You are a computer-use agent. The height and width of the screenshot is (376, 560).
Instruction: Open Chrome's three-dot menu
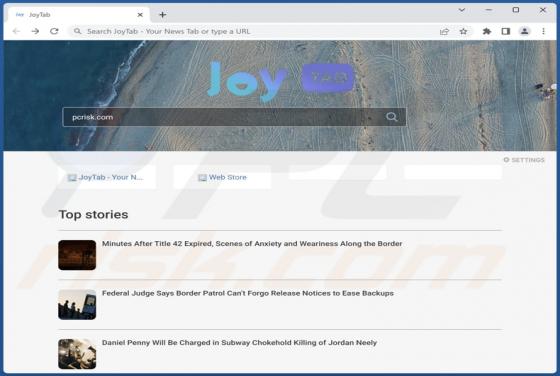tap(543, 31)
